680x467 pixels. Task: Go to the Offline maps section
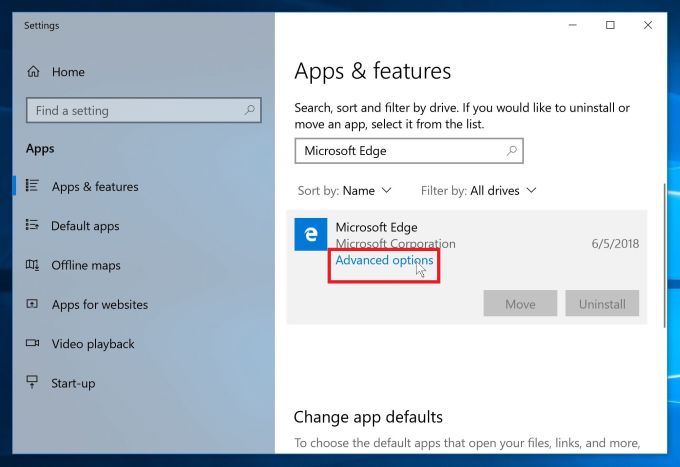(86, 265)
